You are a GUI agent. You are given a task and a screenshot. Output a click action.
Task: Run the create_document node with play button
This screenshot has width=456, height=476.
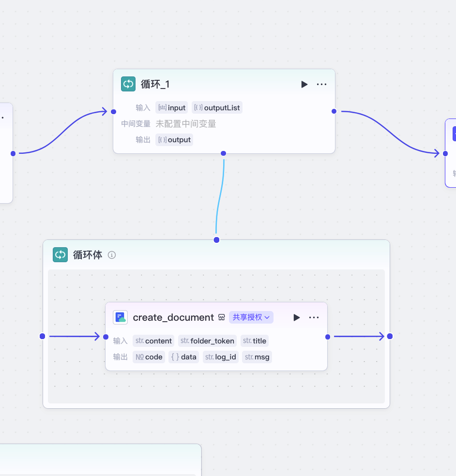point(297,317)
